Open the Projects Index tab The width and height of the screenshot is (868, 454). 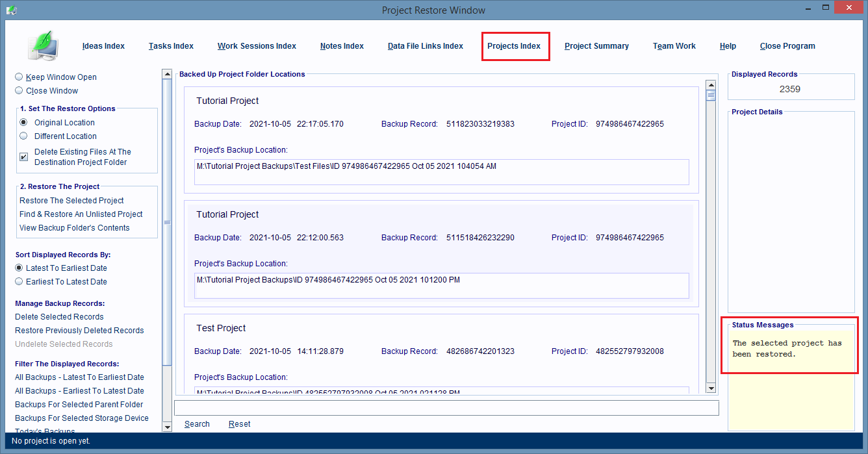[x=514, y=46]
